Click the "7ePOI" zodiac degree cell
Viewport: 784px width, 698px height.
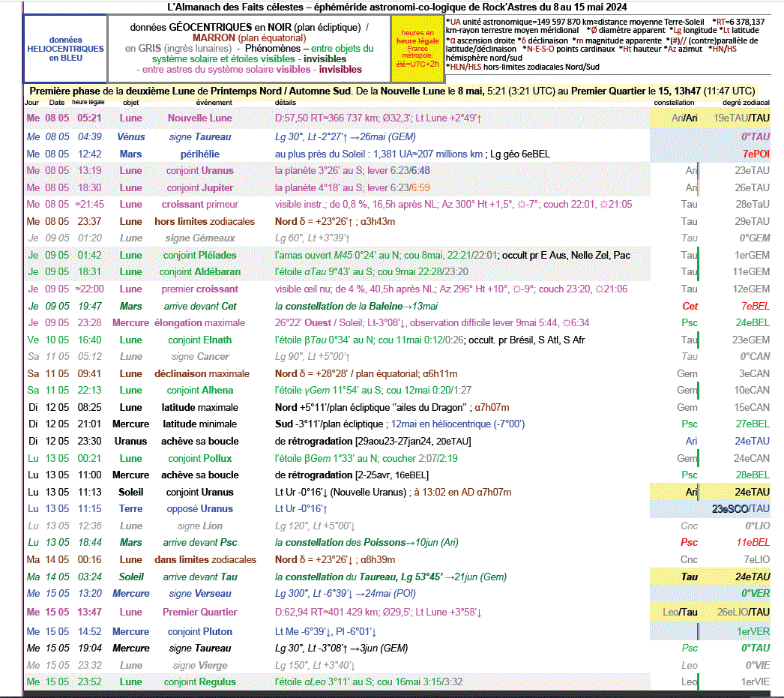coord(756,154)
